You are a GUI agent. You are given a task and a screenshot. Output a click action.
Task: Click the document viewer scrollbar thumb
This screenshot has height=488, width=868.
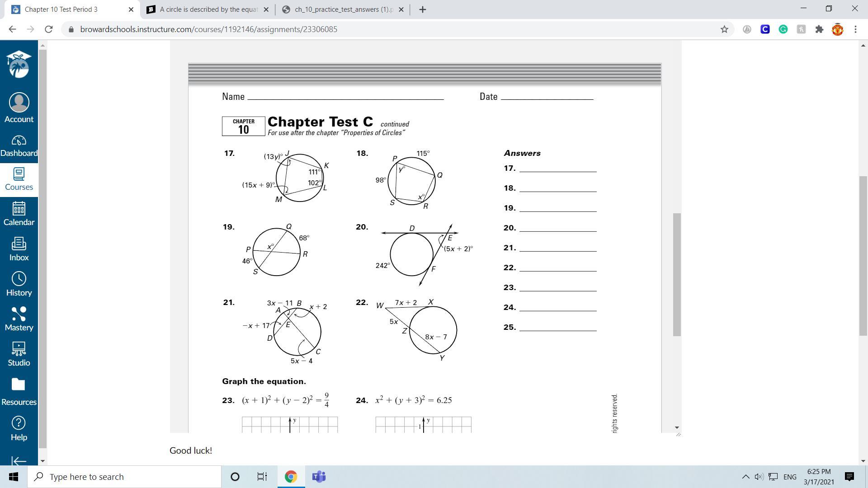point(677,274)
